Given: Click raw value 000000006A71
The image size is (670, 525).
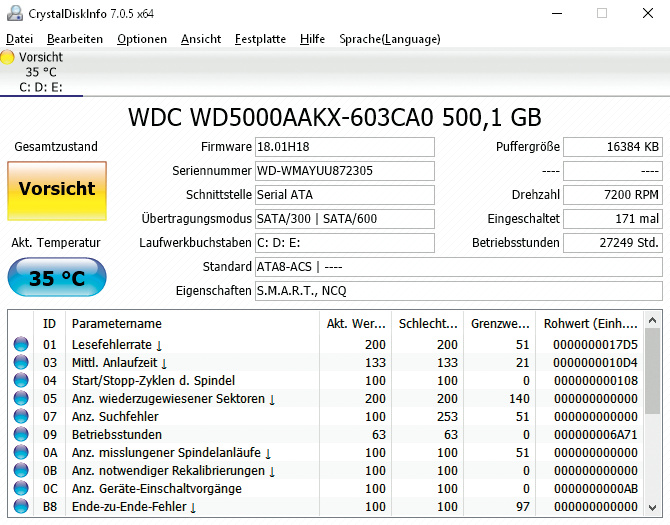Looking at the screenshot, I should coord(595,434).
